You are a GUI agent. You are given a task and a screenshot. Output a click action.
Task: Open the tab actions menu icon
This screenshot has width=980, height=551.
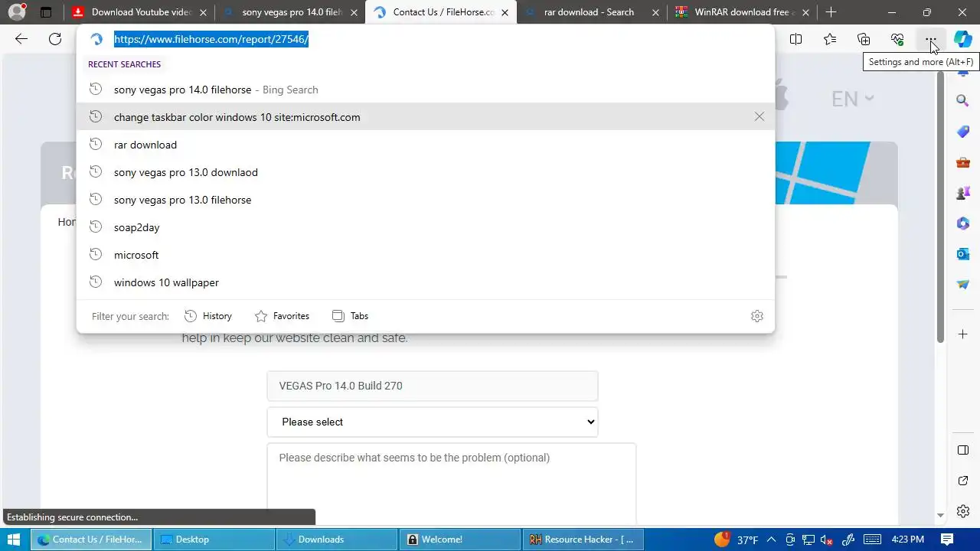tap(46, 12)
